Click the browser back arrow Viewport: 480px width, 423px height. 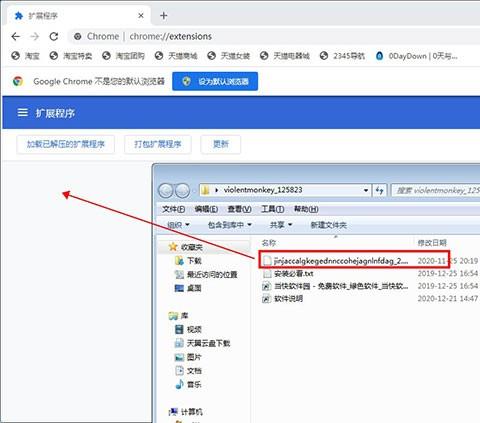[x=16, y=36]
